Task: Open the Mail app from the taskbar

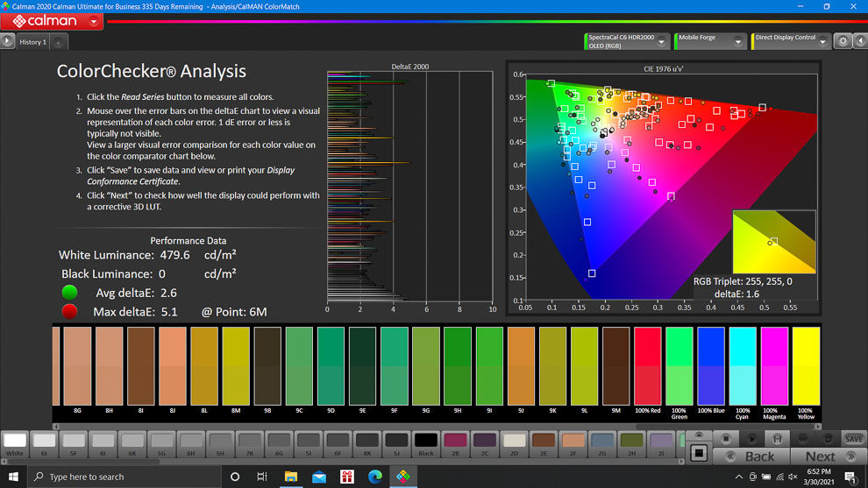Action: coord(319,477)
